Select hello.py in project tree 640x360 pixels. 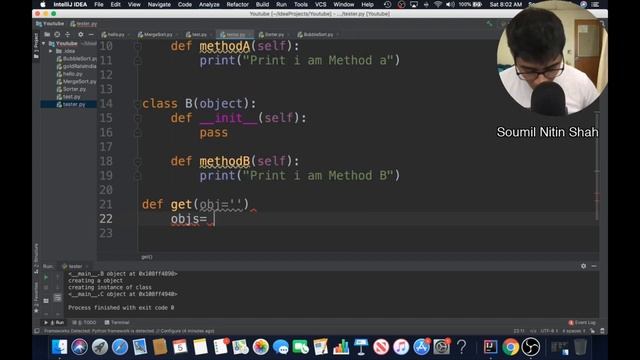click(70, 74)
